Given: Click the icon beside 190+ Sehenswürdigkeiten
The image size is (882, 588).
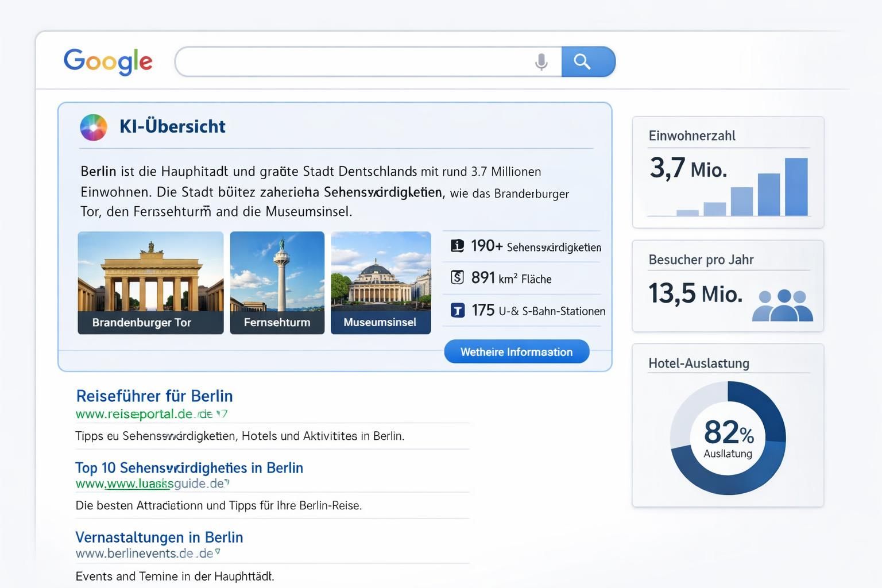Looking at the screenshot, I should 457,246.
